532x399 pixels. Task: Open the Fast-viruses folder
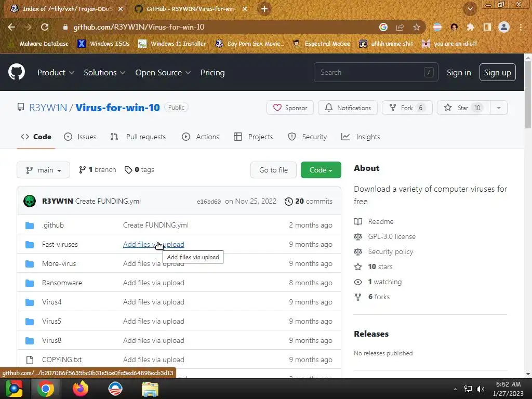pyautogui.click(x=60, y=244)
